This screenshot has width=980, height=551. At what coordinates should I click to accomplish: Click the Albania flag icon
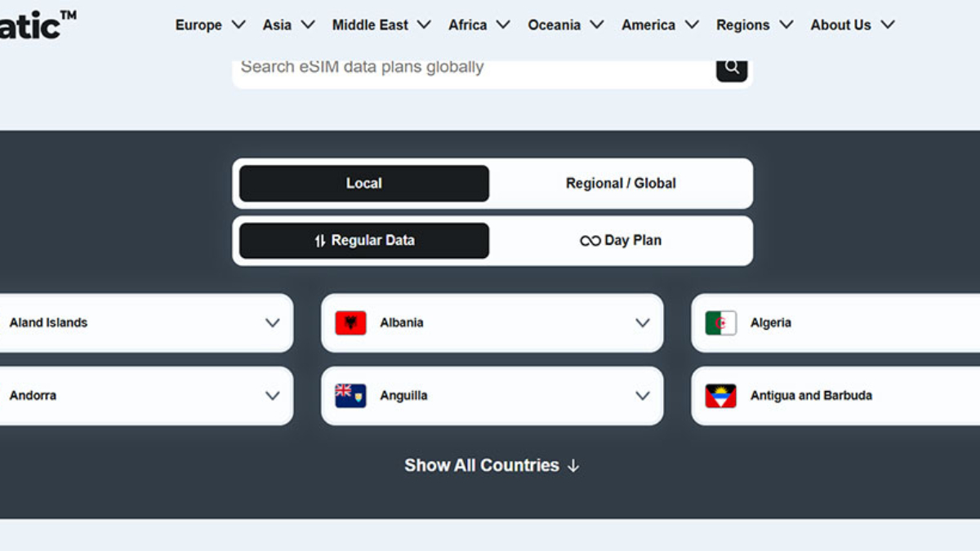pyautogui.click(x=350, y=323)
